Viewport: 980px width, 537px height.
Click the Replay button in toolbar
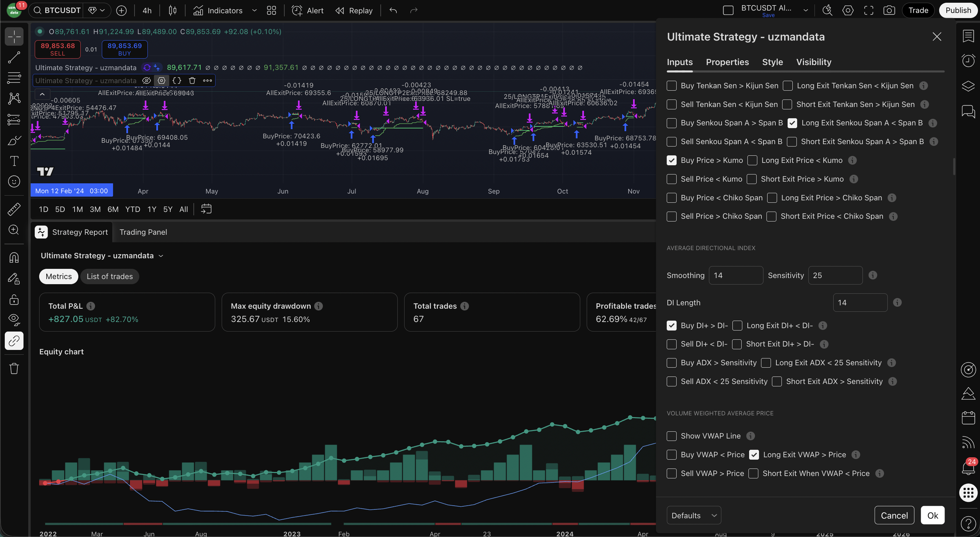354,11
